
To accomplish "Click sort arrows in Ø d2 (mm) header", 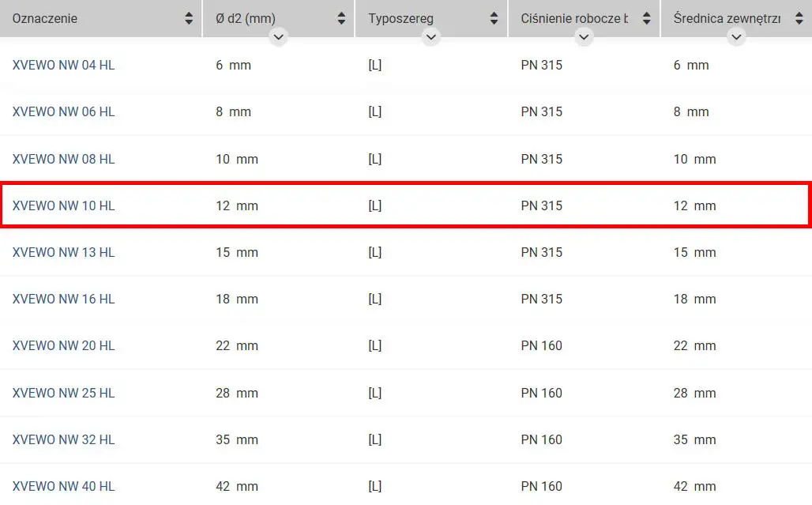I will 341,18.
